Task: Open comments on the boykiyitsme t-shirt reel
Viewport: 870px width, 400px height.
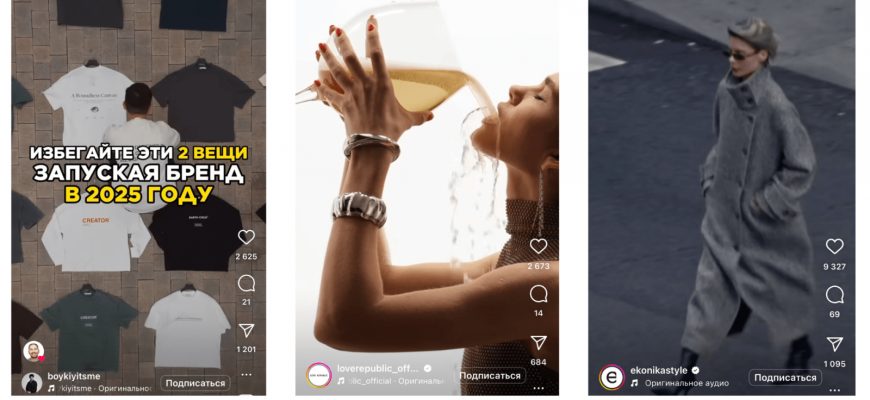Action: coord(246,284)
